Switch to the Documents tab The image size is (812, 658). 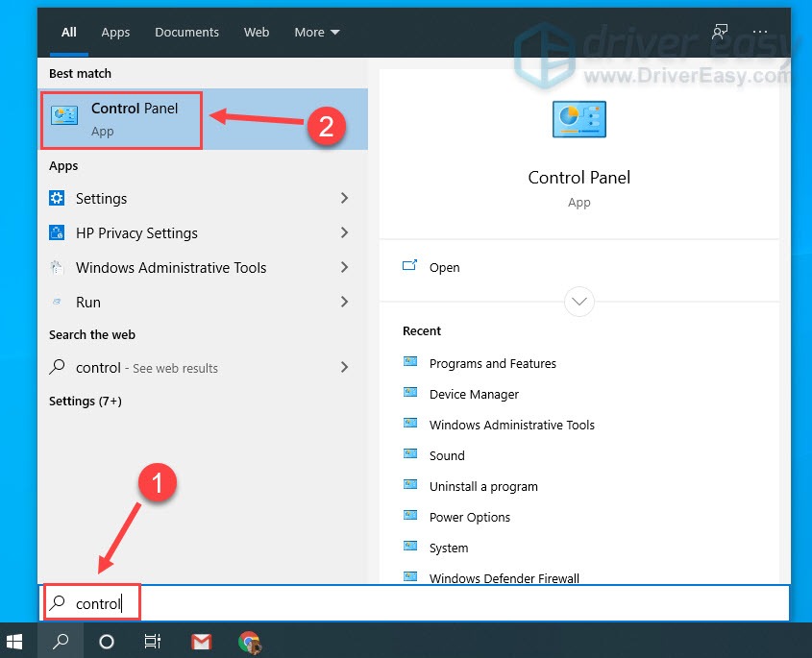(x=187, y=32)
